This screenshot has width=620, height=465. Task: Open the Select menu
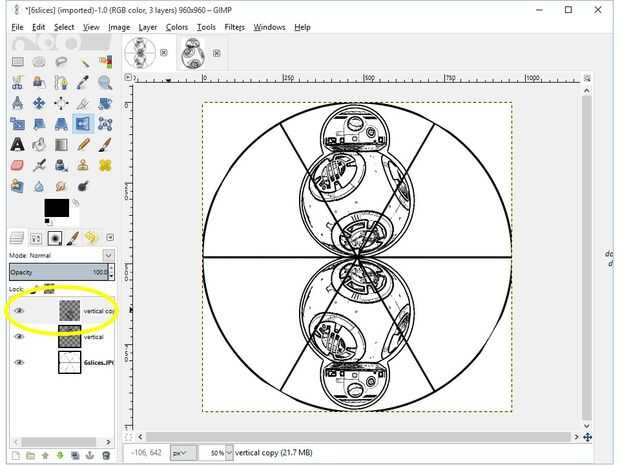(64, 27)
